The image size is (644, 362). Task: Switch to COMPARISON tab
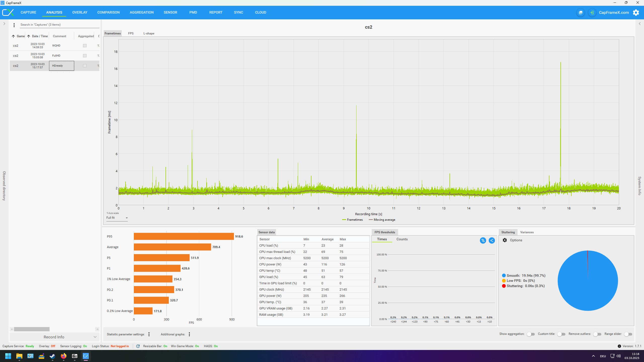(108, 12)
